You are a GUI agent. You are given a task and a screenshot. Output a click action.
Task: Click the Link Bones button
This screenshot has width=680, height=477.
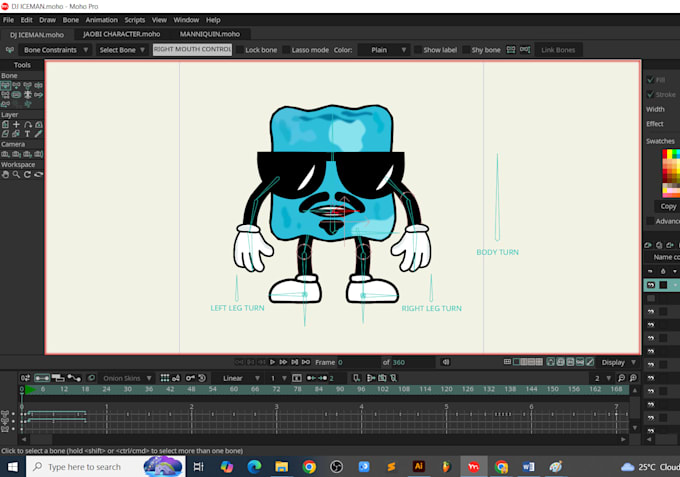click(558, 50)
